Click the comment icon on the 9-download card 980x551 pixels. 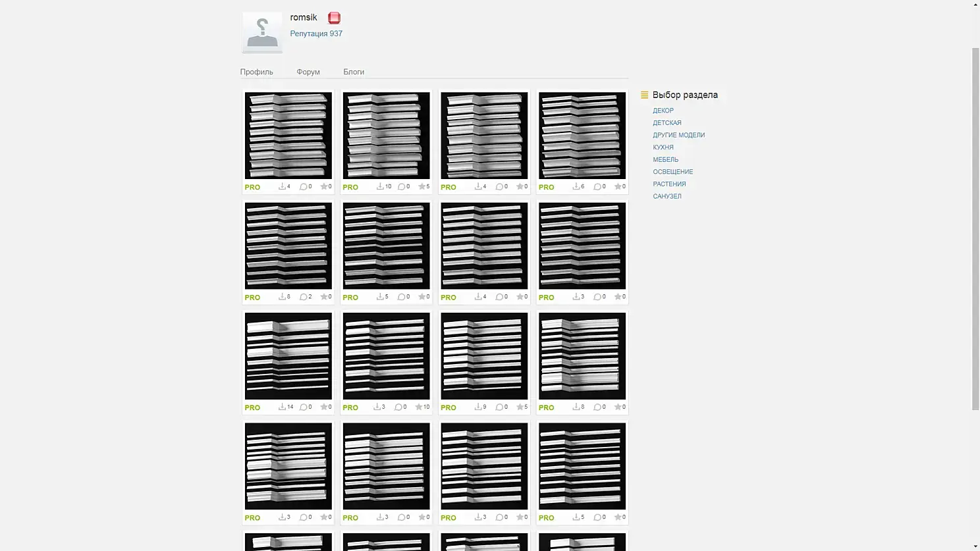point(499,407)
